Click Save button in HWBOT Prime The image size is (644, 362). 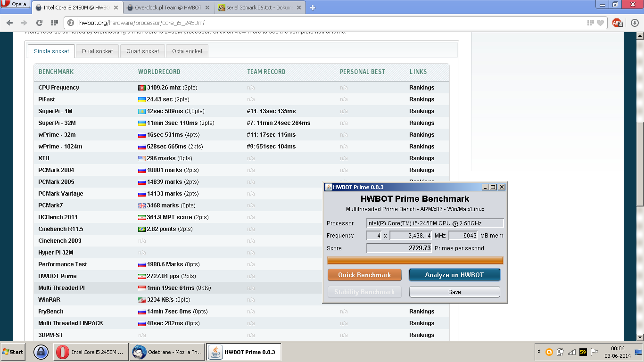[x=454, y=292]
